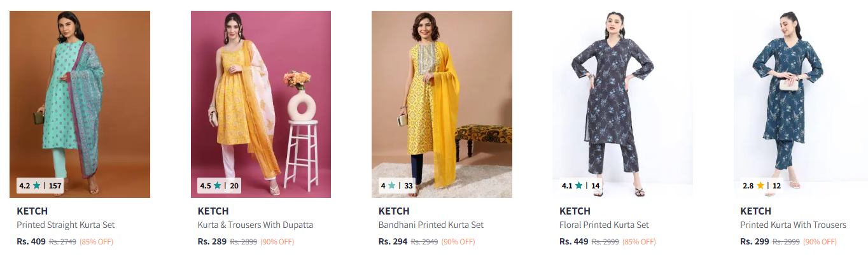Click the 4.5 star rating badge
The image size is (868, 261).
pos(220,186)
